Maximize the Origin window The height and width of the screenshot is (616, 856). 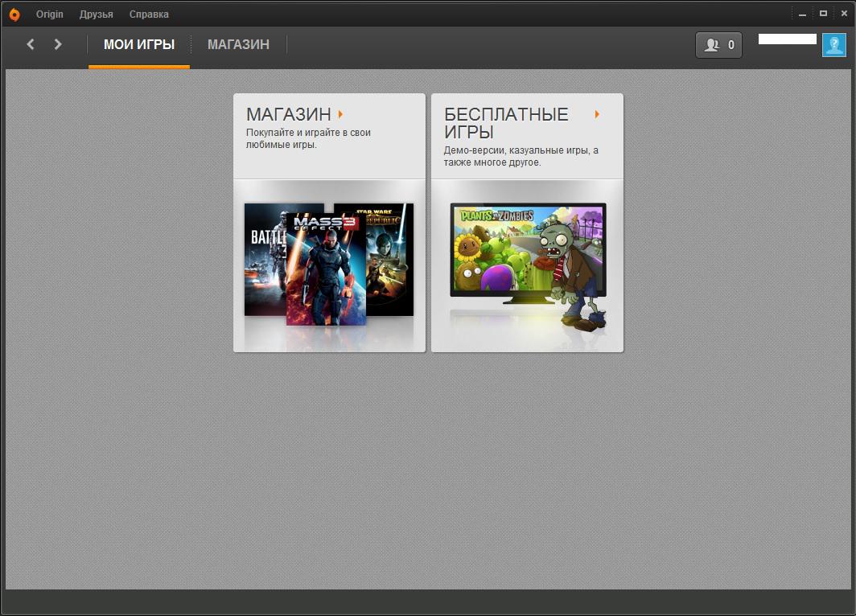[823, 14]
